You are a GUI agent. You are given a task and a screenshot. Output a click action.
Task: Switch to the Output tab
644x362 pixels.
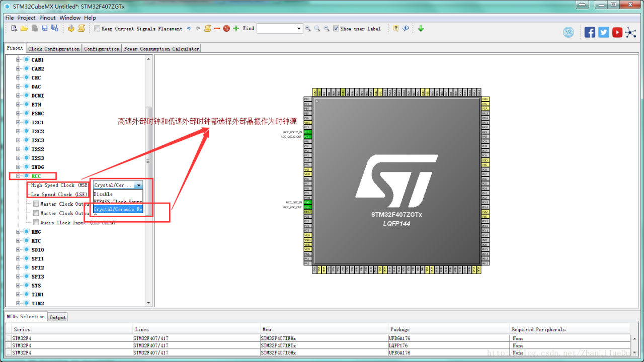(x=57, y=317)
